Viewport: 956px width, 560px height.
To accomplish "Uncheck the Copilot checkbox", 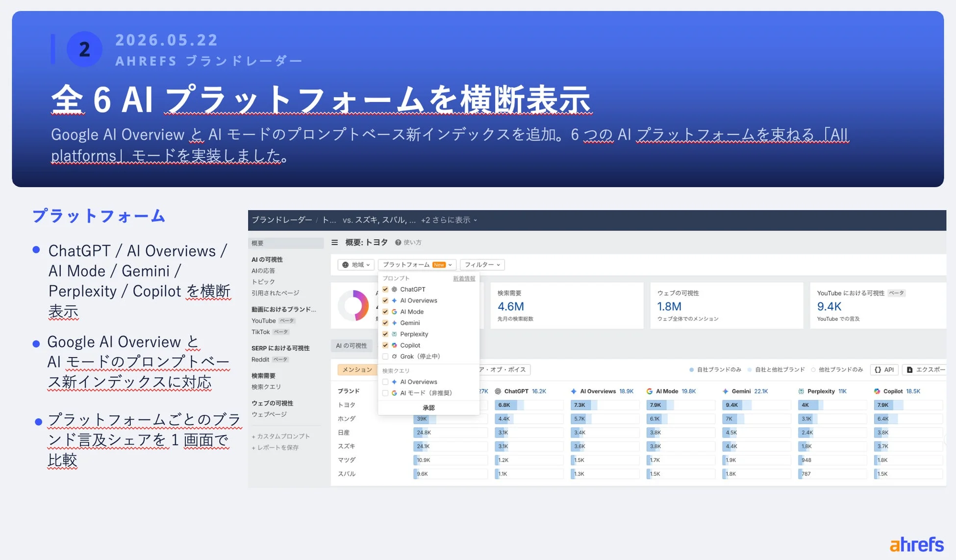I will click(385, 345).
